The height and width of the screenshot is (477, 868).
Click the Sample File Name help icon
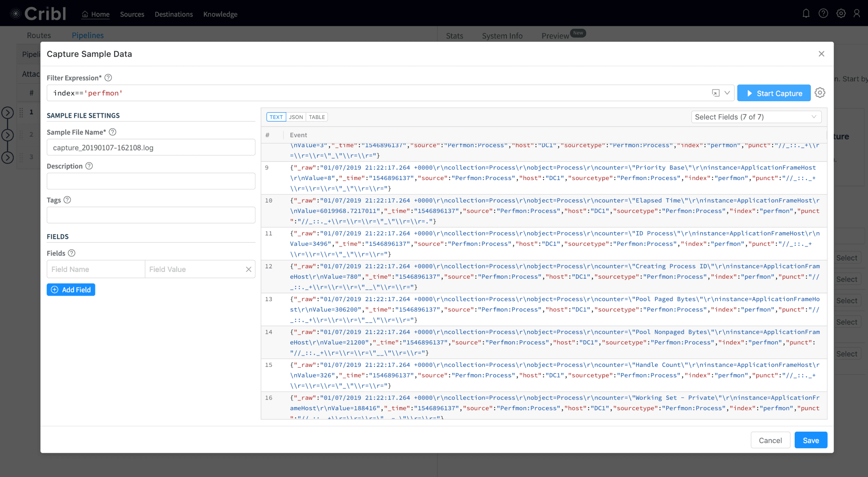tap(112, 132)
